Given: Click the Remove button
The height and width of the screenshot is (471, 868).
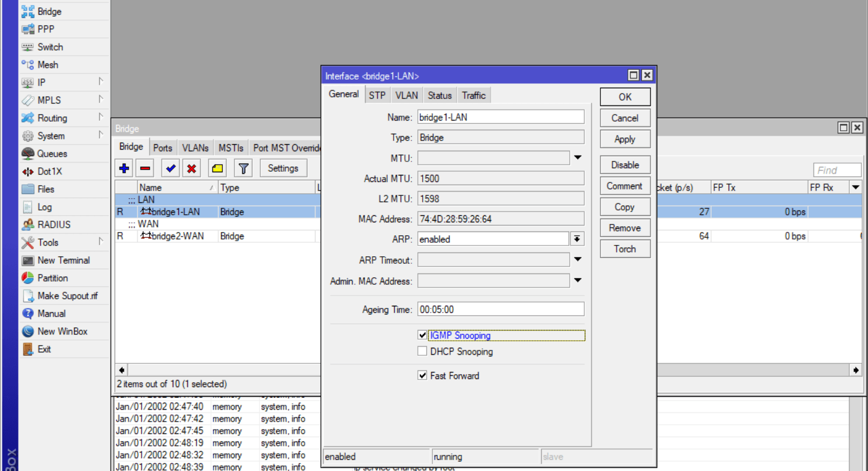Looking at the screenshot, I should click(625, 228).
